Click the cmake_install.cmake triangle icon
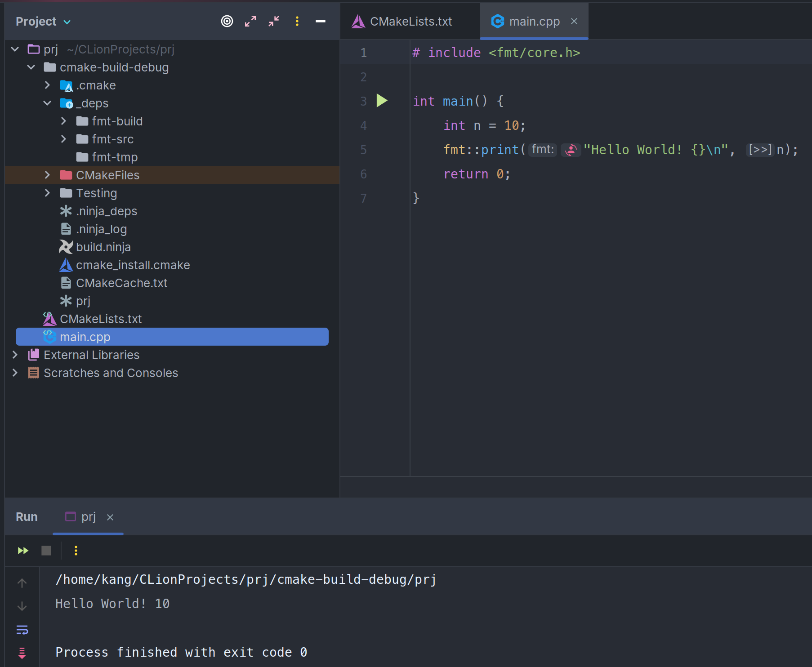The image size is (812, 667). click(66, 265)
